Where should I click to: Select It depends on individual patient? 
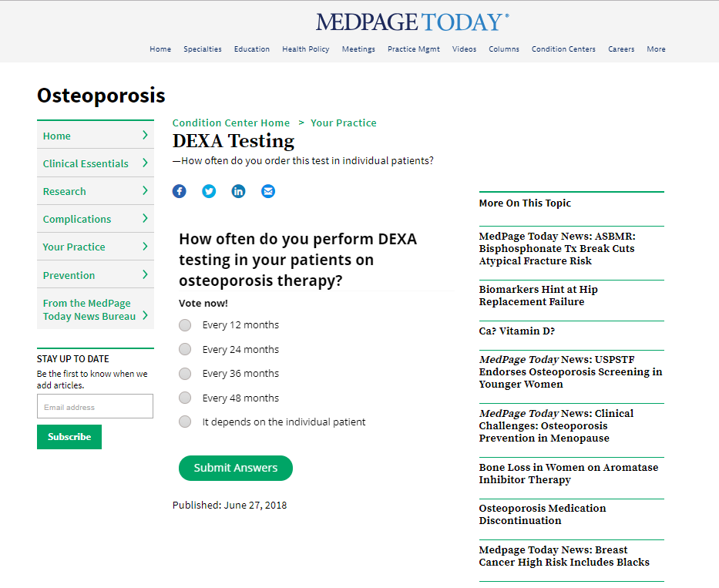tap(185, 422)
